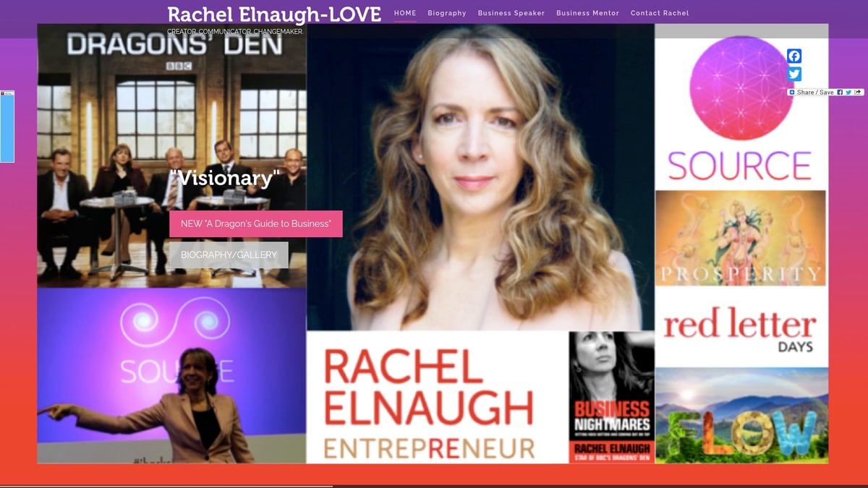
Task: Open the Biography menu item
Action: coord(447,12)
